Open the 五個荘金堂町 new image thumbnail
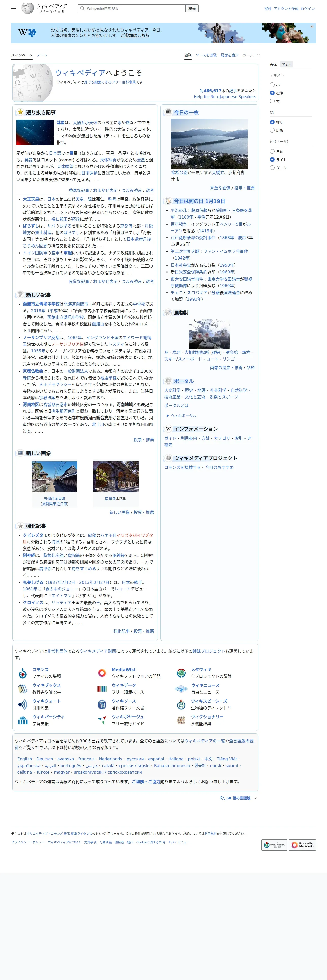 tap(54, 476)
